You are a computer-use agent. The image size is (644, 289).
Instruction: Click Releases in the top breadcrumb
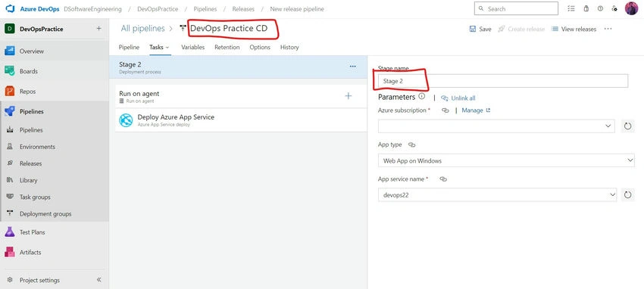[243, 8]
